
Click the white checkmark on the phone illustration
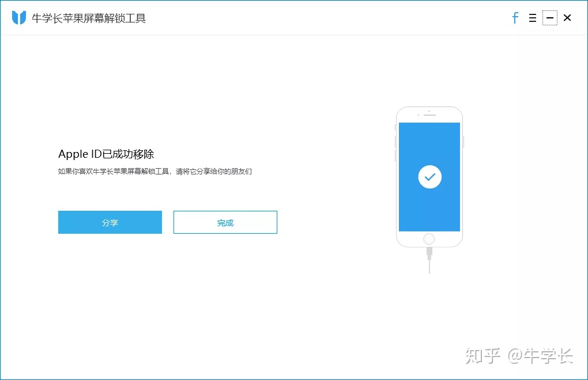(429, 177)
